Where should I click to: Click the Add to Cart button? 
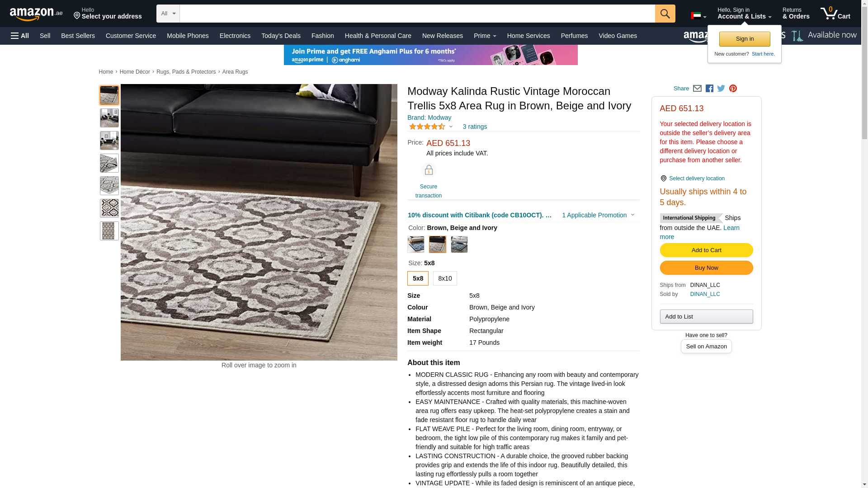click(706, 250)
